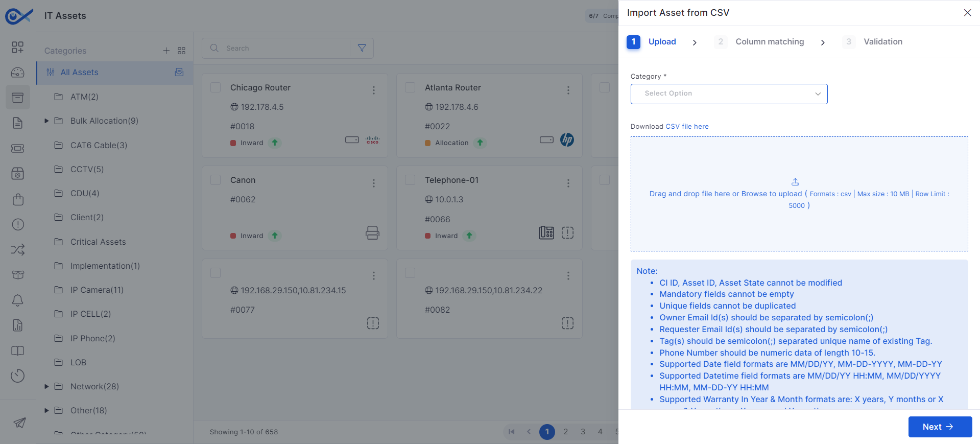Viewport: 980px width, 444px height.
Task: Select the Canon asset checkbox
Action: pyautogui.click(x=216, y=180)
